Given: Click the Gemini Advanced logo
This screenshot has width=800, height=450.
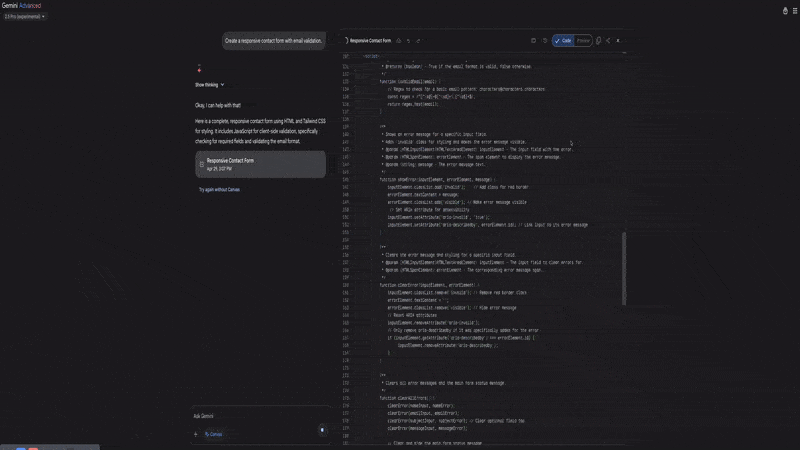Looking at the screenshot, I should click(x=21, y=6).
